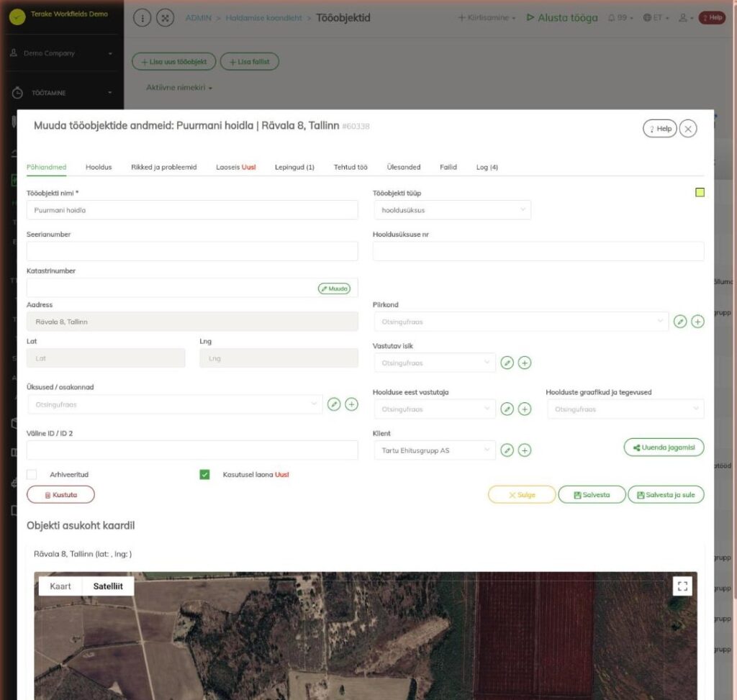Click Uuenda jagamisi button
Viewport: 737px width, 700px height.
point(664,447)
